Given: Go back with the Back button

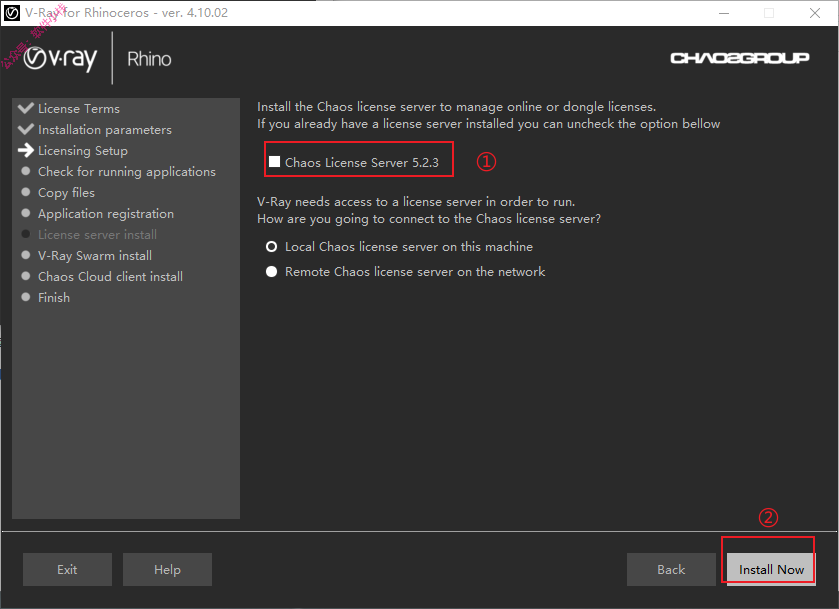Looking at the screenshot, I should [671, 569].
